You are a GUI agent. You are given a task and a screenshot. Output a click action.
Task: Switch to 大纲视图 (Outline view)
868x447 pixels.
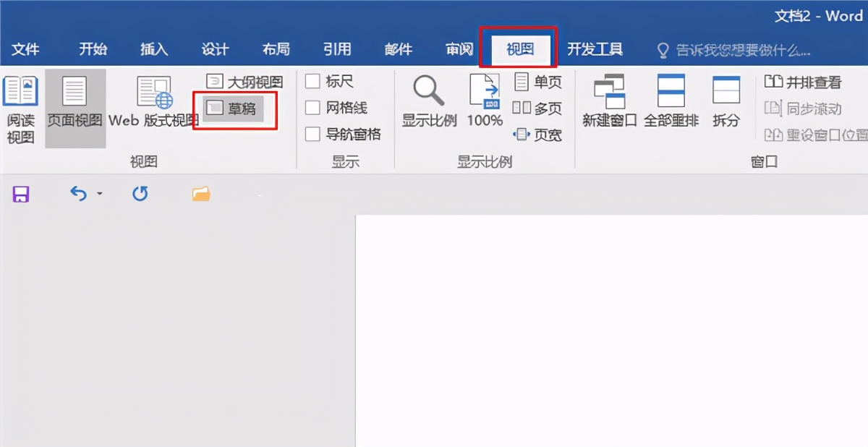coord(243,81)
